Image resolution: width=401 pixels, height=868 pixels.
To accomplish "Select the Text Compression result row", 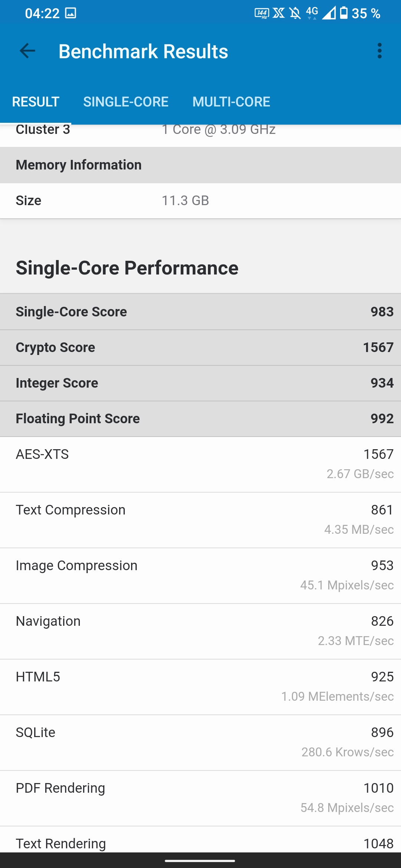I will coord(200,520).
